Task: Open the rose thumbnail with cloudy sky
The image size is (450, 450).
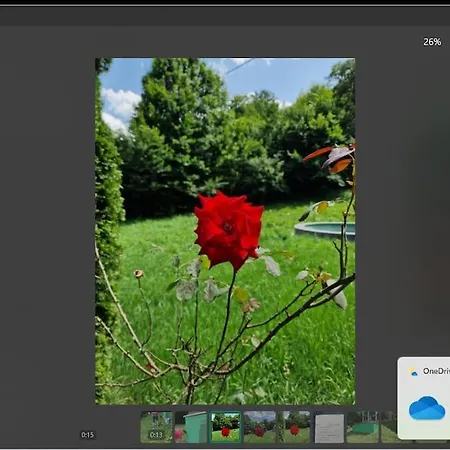Action: 260,427
